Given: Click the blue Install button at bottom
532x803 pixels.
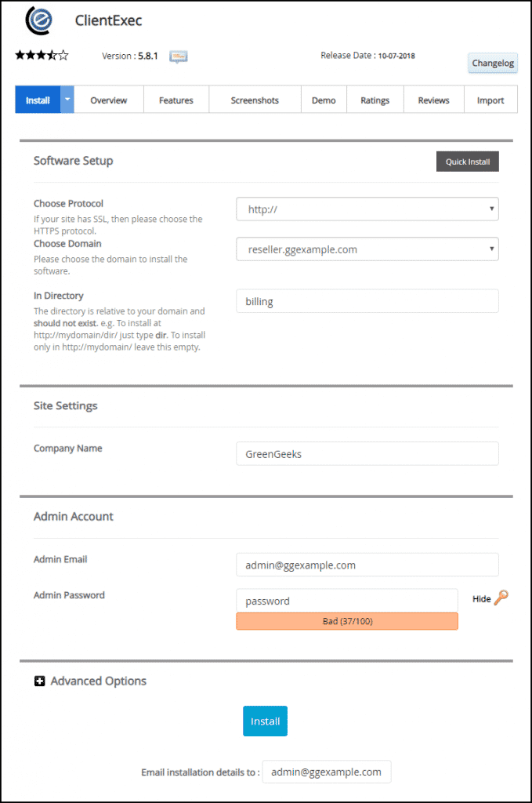Looking at the screenshot, I should click(x=265, y=721).
